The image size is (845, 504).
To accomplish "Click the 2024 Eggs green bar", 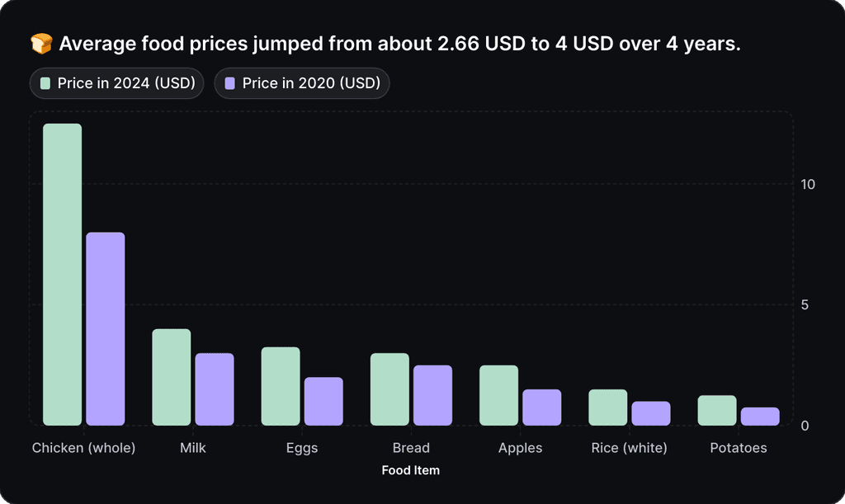I will point(281,386).
